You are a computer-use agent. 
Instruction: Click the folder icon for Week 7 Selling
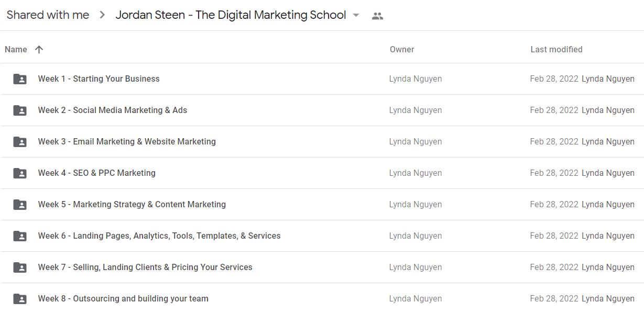pos(20,267)
